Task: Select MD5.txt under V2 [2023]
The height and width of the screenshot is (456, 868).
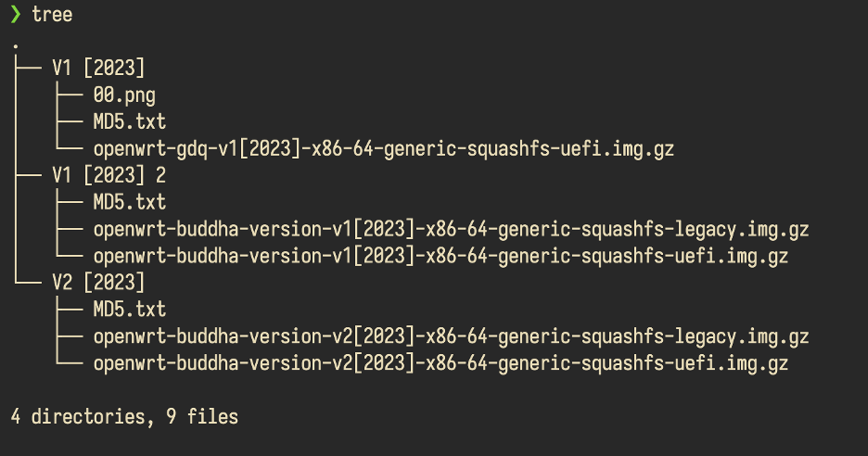Action: (130, 310)
